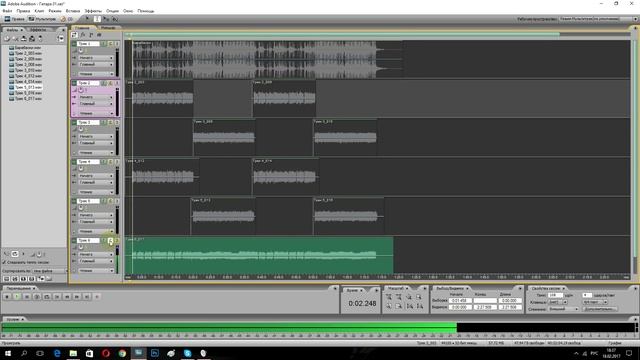Viewport: 640px width, 360px height.
Task: Click Трек 2 volume knob
Action: [x=81, y=90]
